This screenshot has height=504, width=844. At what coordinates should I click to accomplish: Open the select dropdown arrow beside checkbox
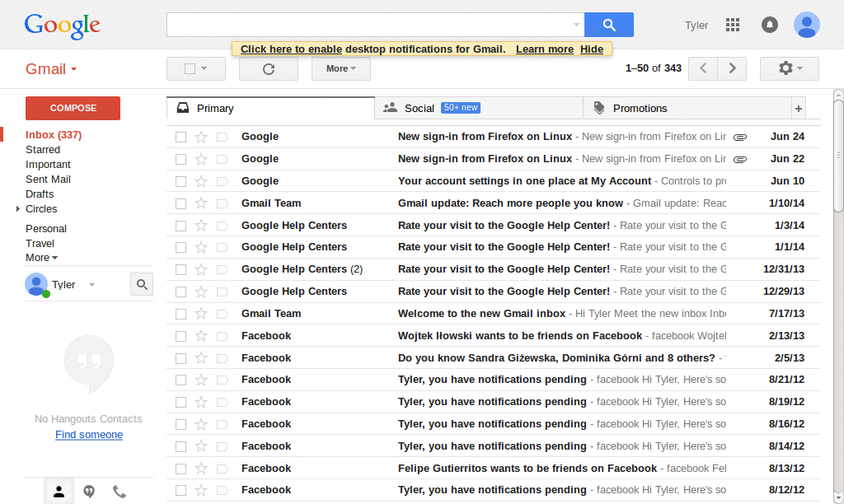pyautogui.click(x=204, y=69)
